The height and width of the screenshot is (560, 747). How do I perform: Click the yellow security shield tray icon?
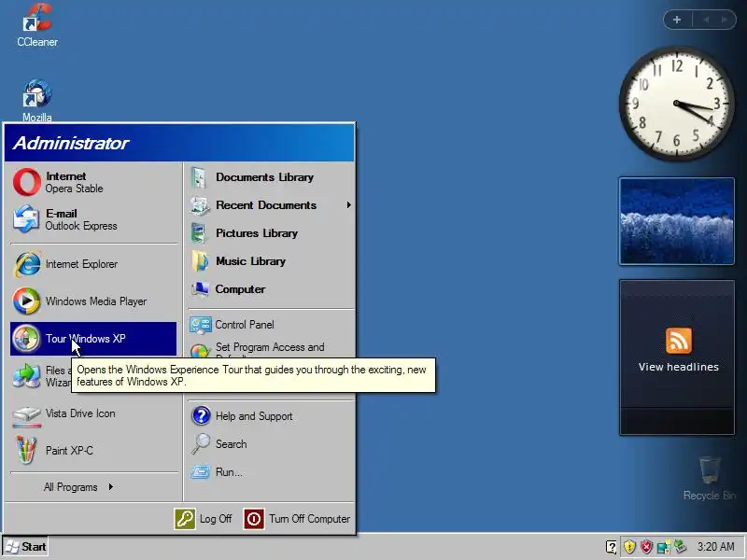click(x=629, y=547)
